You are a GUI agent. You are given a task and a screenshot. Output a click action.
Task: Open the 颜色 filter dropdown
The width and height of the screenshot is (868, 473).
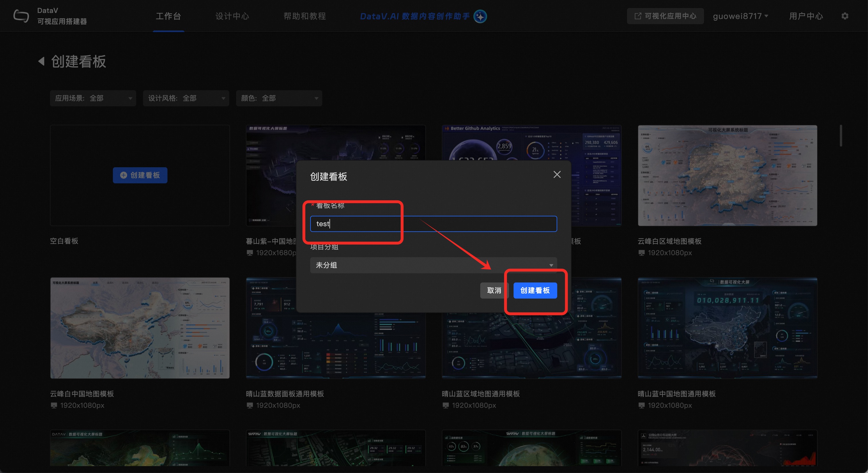click(279, 98)
